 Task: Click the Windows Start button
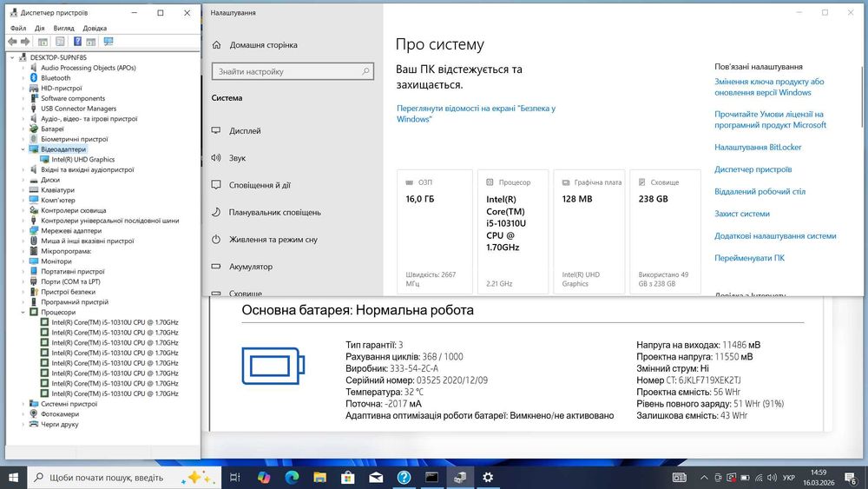click(13, 478)
